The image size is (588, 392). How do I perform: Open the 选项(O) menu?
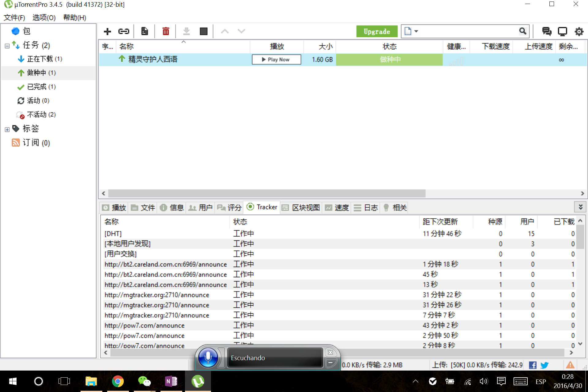44,17
